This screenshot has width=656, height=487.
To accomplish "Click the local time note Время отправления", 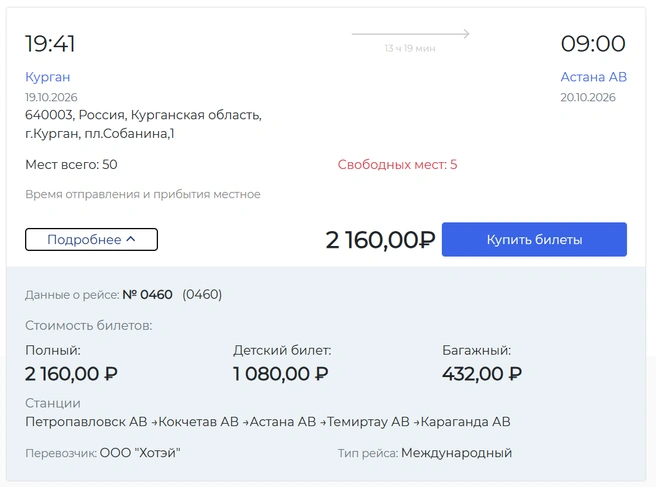I will tap(143, 195).
